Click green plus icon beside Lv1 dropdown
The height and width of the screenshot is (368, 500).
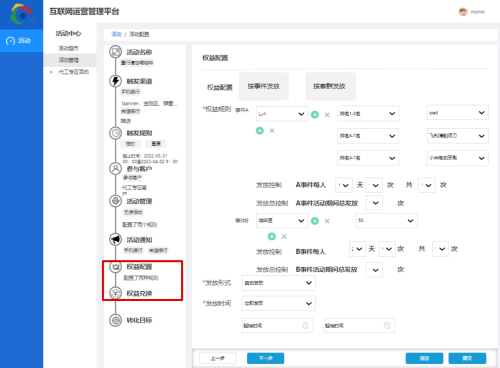[315, 114]
